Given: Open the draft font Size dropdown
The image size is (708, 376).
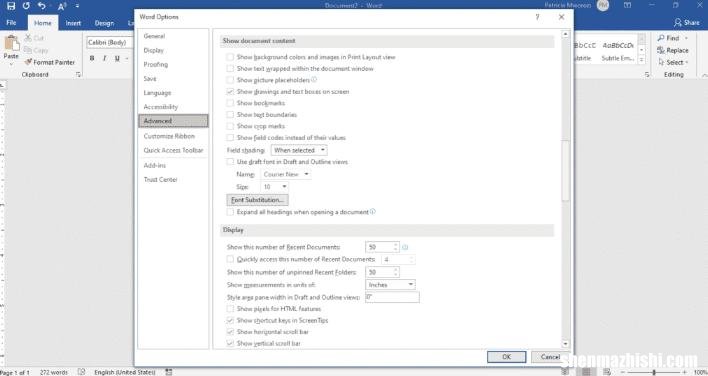Looking at the screenshot, I should (x=275, y=186).
